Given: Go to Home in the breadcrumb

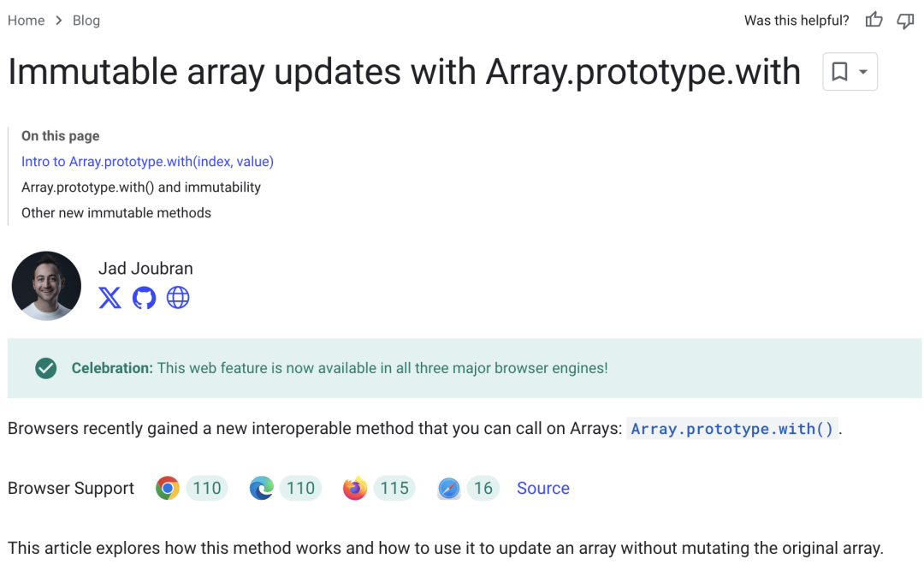Looking at the screenshot, I should tap(26, 21).
